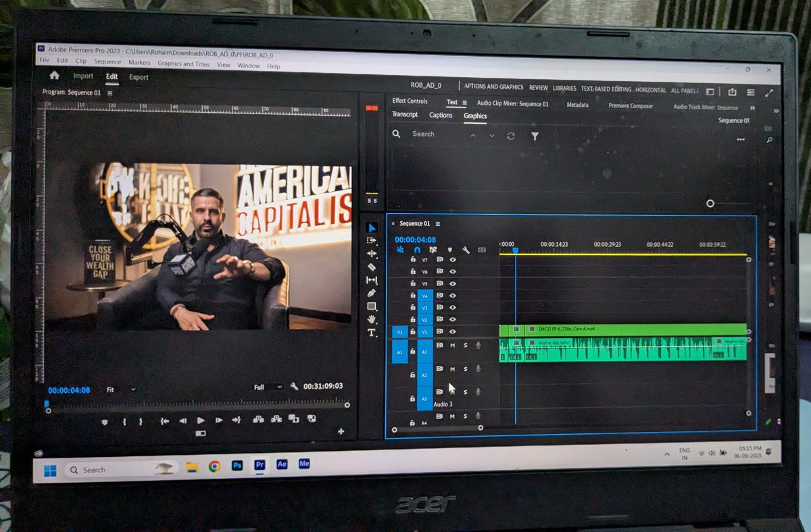811x532 pixels.
Task: Play the sequence in Program monitor
Action: pyautogui.click(x=201, y=420)
